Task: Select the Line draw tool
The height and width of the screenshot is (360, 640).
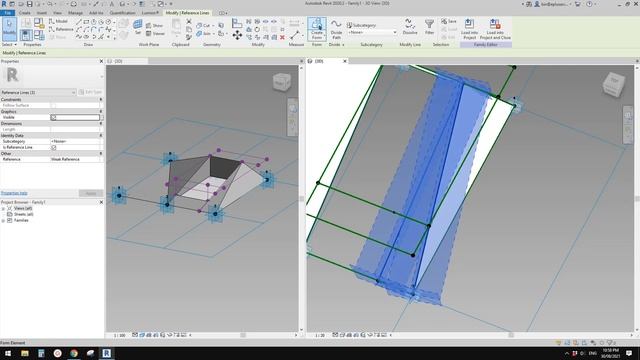Action: click(x=79, y=22)
